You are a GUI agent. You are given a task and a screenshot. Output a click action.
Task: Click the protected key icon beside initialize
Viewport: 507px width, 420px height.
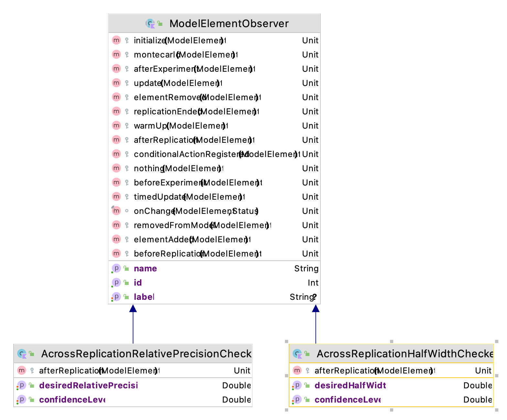[127, 40]
